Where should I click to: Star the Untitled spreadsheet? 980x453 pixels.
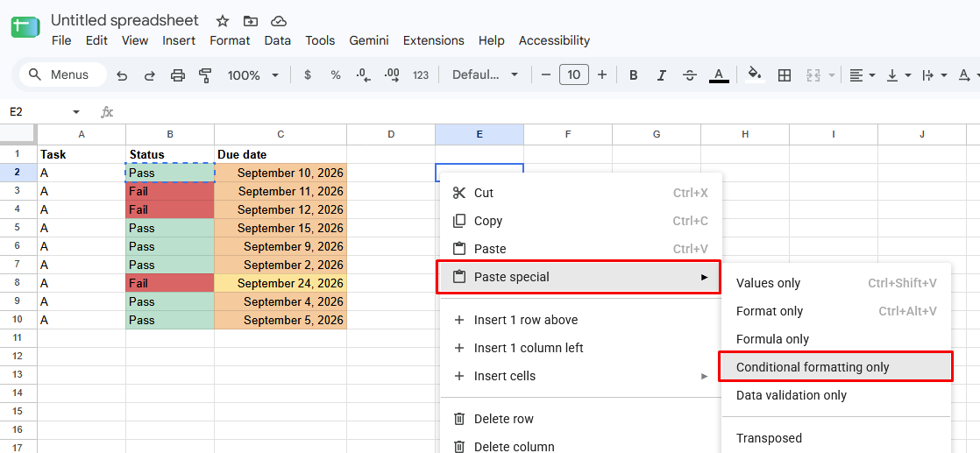click(x=223, y=21)
